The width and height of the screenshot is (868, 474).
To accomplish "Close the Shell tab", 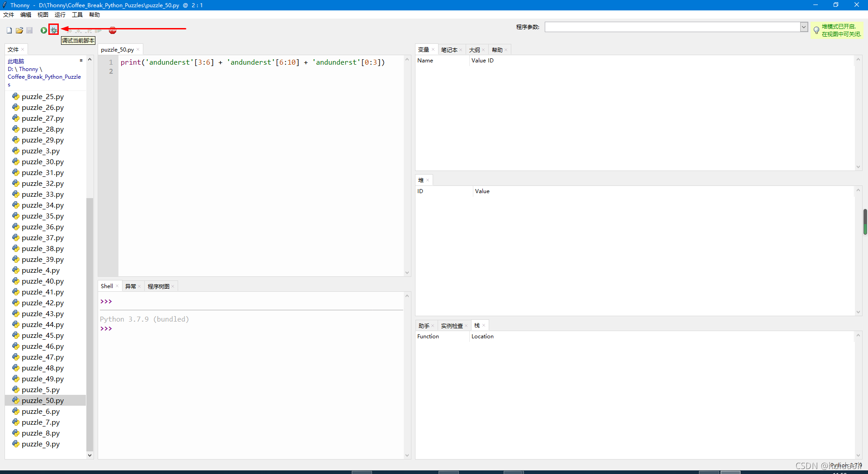I will [x=117, y=286].
